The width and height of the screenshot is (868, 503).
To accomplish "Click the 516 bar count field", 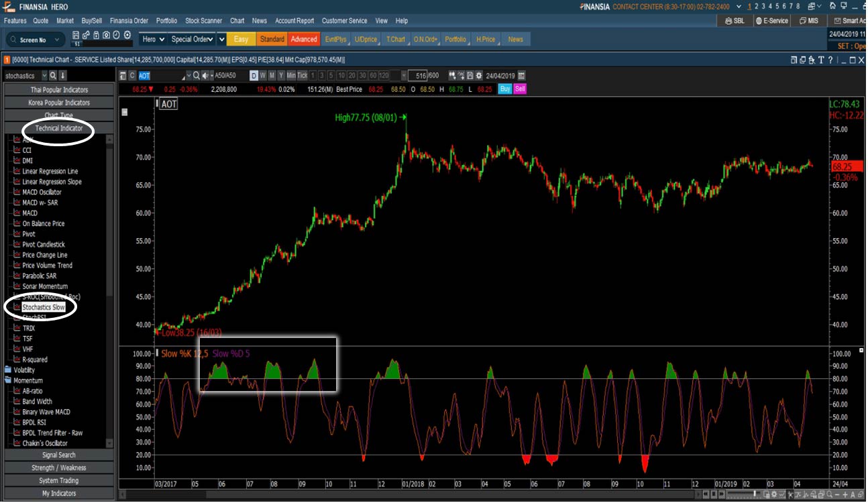I will 417,76.
